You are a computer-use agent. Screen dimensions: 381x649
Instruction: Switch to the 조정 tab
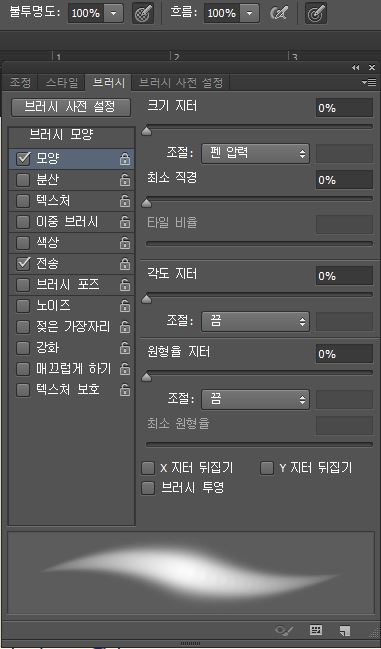(x=21, y=82)
